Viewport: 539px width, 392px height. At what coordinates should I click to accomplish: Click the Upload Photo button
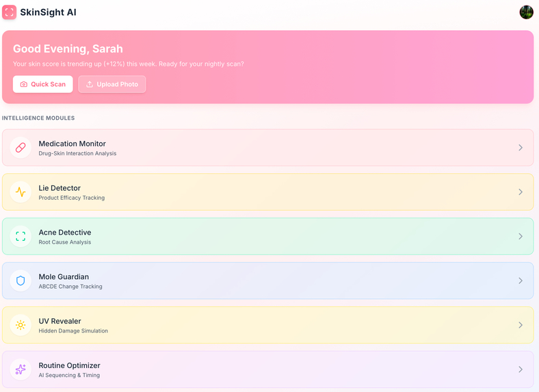pyautogui.click(x=112, y=84)
